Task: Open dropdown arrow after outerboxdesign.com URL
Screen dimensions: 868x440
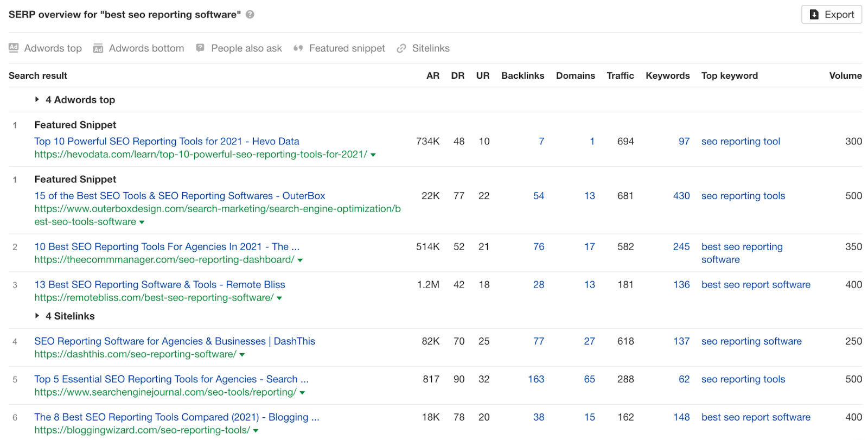Action: click(x=142, y=222)
